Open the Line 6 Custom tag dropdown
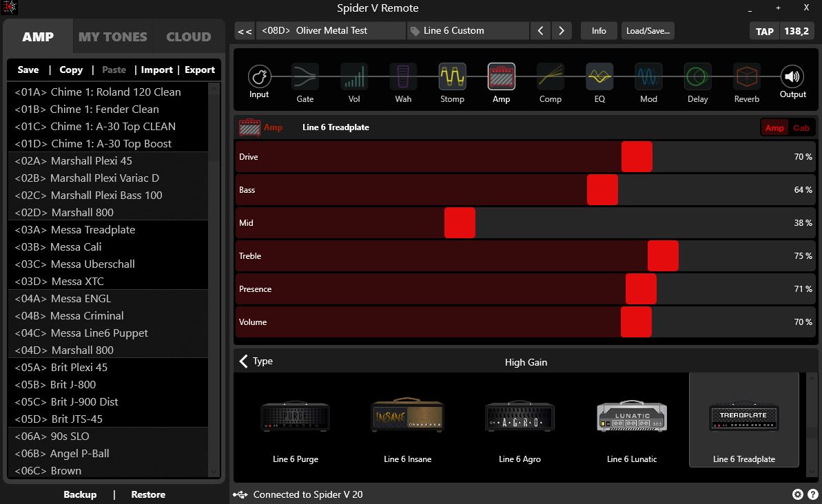The width and height of the screenshot is (822, 504). (468, 31)
